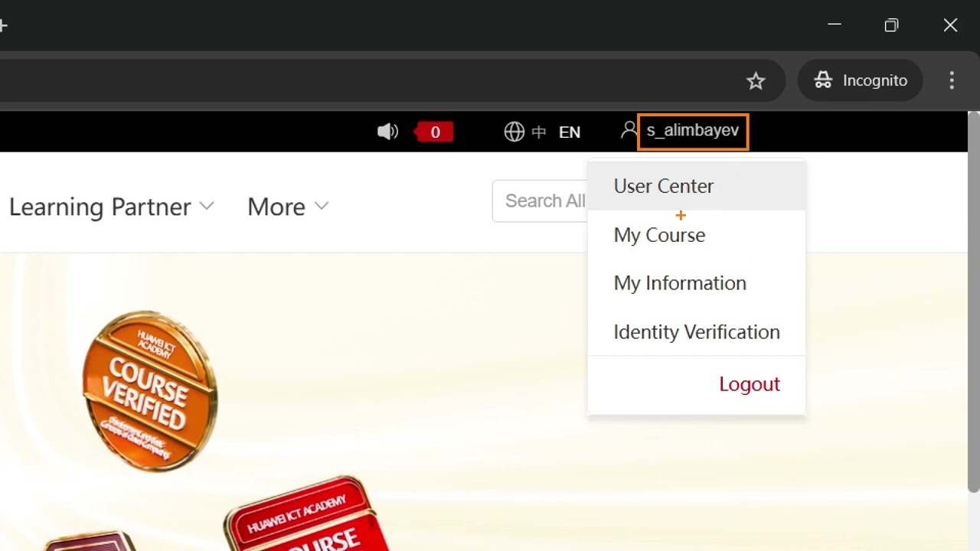Restore down the browser window
This screenshot has height=551, width=980.
click(x=891, y=25)
